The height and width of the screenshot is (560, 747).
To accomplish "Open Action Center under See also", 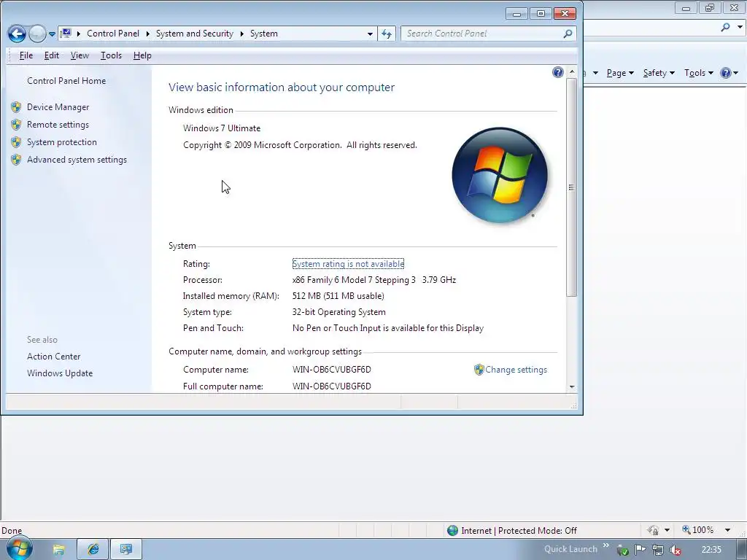I will (x=54, y=357).
